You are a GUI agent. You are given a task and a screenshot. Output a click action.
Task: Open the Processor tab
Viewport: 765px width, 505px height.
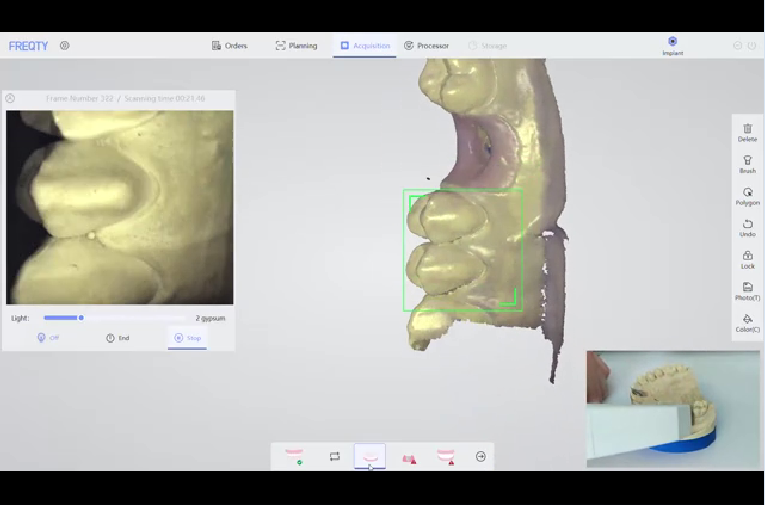tap(426, 45)
